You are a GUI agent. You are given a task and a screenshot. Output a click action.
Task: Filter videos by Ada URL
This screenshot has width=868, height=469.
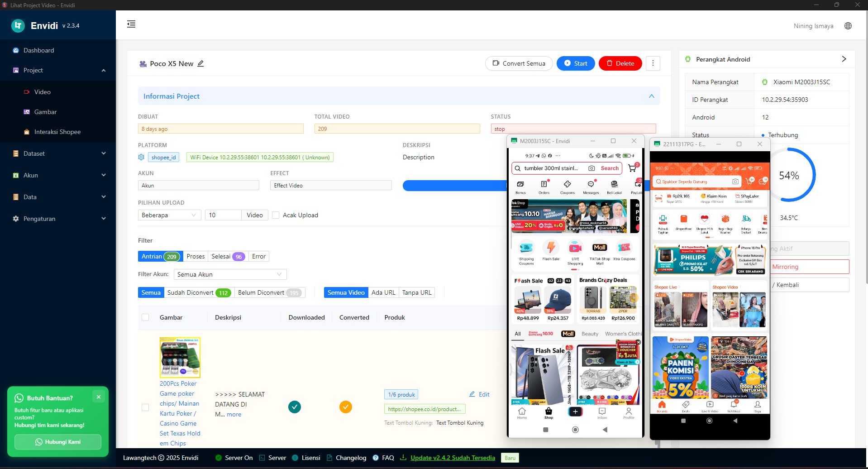pos(383,292)
